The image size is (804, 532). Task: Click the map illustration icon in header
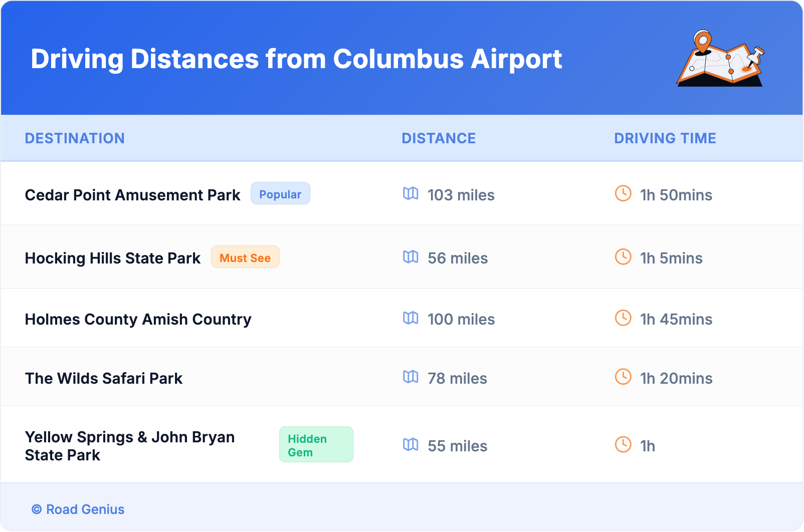pos(720,59)
